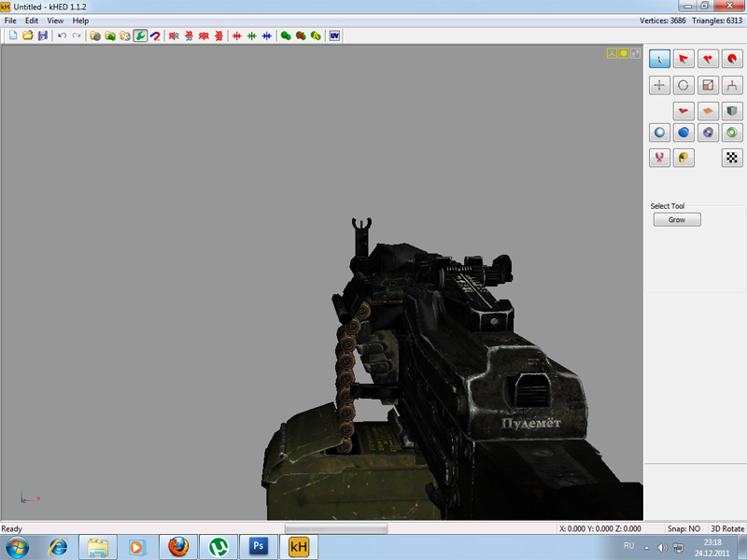Open Firefox from the taskbar
This screenshot has height=560, width=747.
click(178, 547)
